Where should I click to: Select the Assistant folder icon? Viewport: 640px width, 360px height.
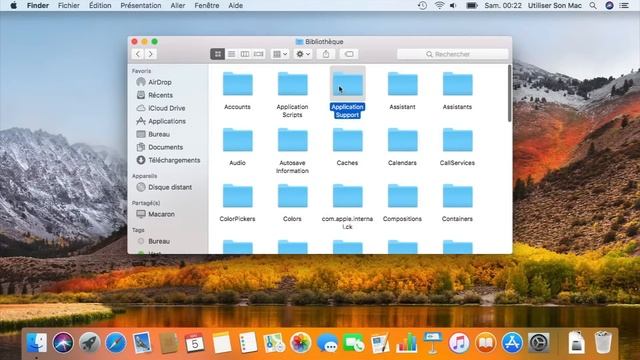pos(402,84)
